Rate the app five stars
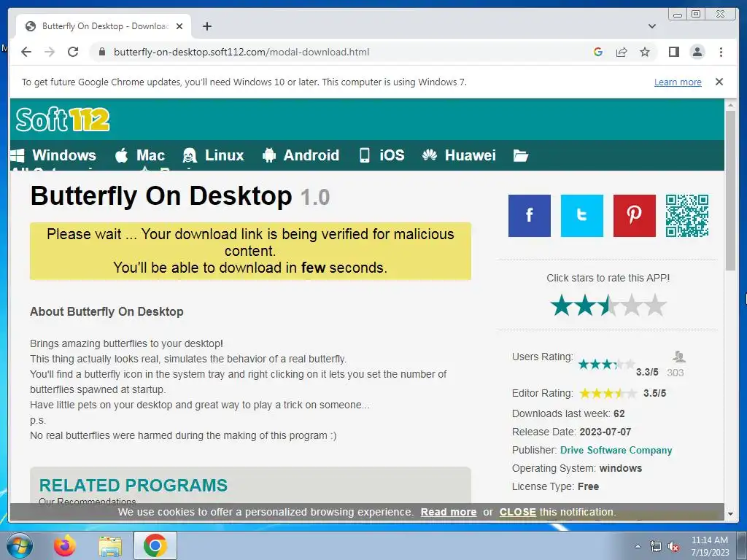Screen dimensions: 747x560 pyautogui.click(x=655, y=306)
